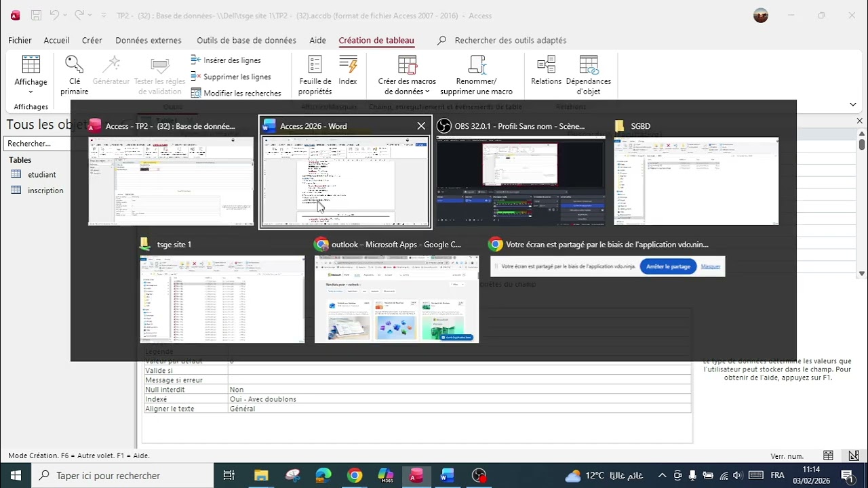Save the database with the disk icon
This screenshot has width=868, height=488.
36,15
